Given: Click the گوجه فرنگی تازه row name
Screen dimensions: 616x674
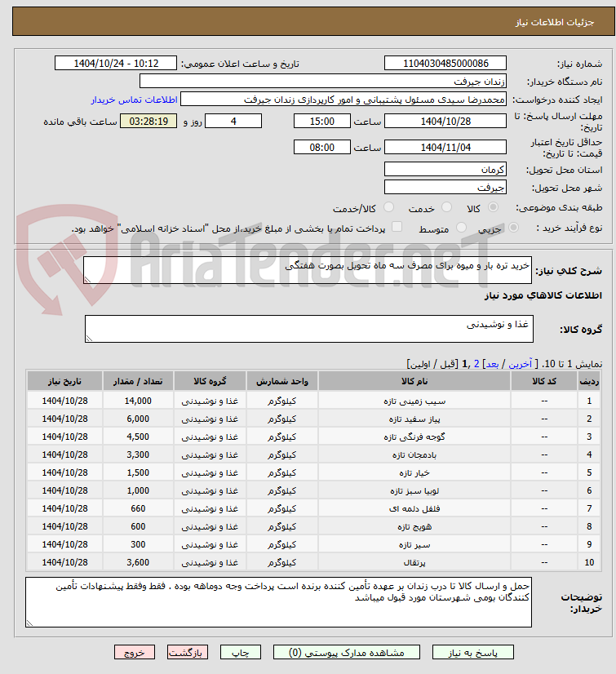Looking at the screenshot, I should tap(414, 437).
